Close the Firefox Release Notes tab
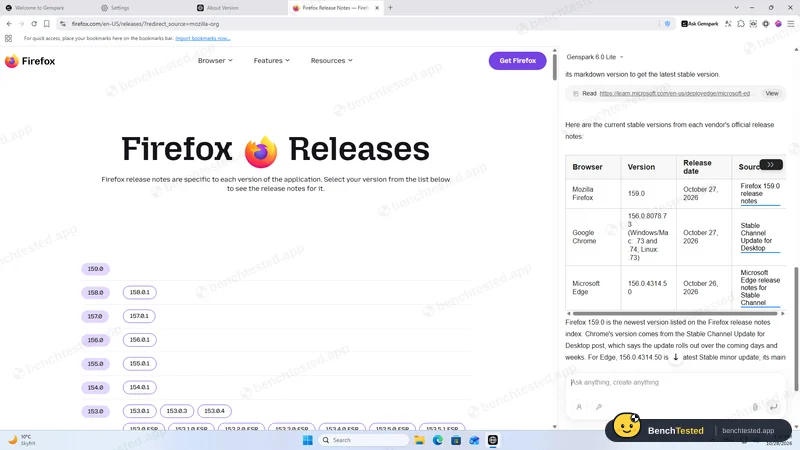Screen dimensions: 800x450 coord(377,8)
